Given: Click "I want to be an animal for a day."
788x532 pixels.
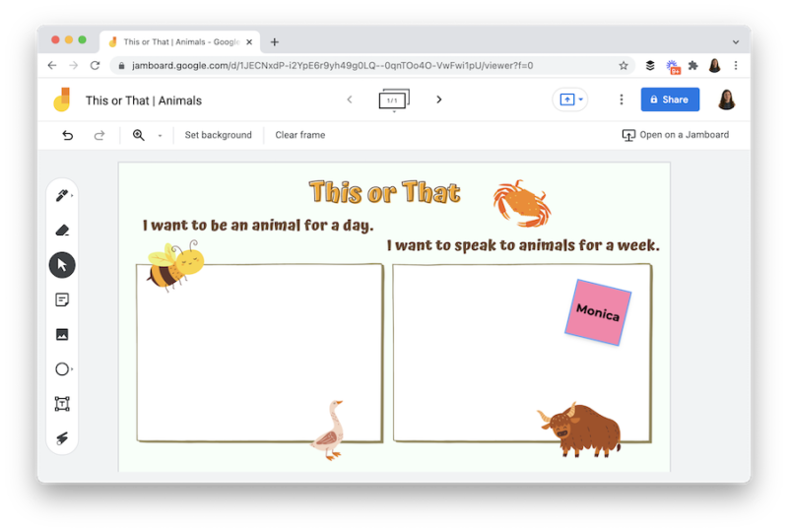Looking at the screenshot, I should click(258, 225).
